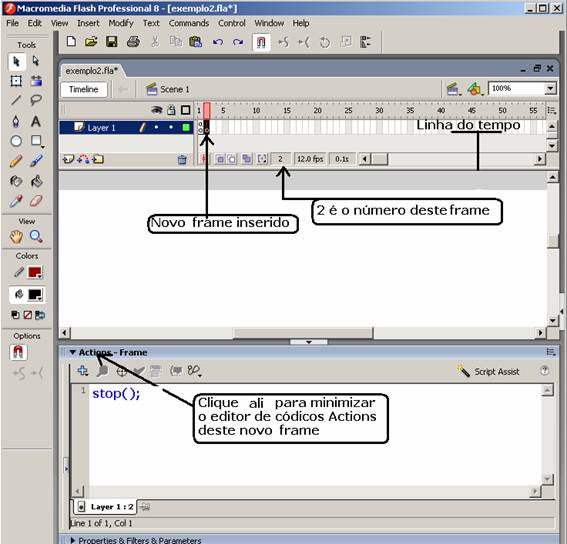
Task: Toggle Layer 1 lock dot
Action: [x=171, y=127]
